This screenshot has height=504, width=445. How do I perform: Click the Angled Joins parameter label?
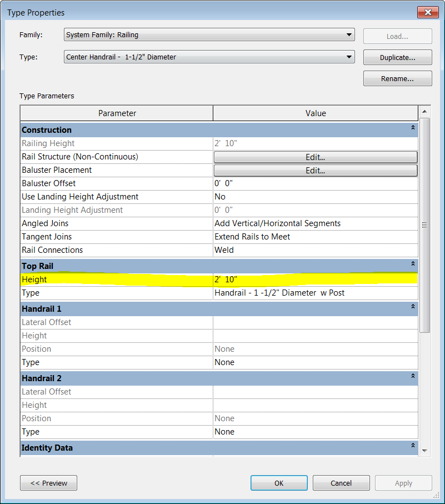pos(45,223)
